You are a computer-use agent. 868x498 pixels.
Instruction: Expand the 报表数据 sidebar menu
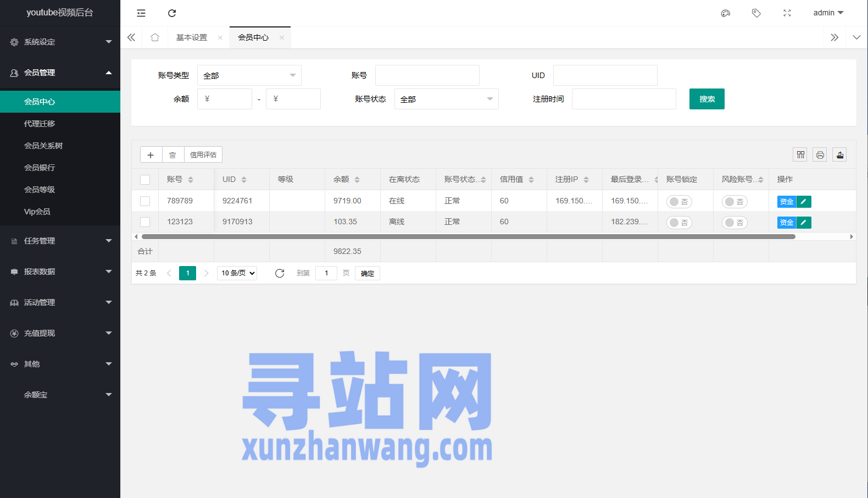(60, 272)
